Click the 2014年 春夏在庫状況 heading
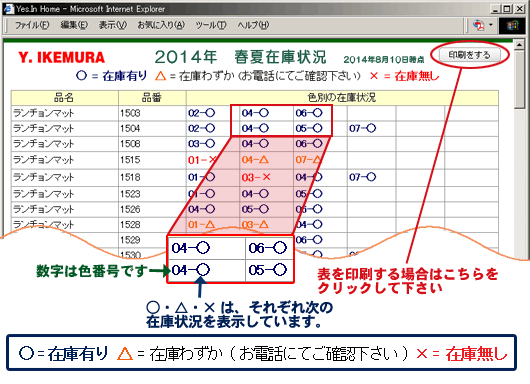Image resolution: width=530 pixels, height=384 pixels. (x=240, y=57)
